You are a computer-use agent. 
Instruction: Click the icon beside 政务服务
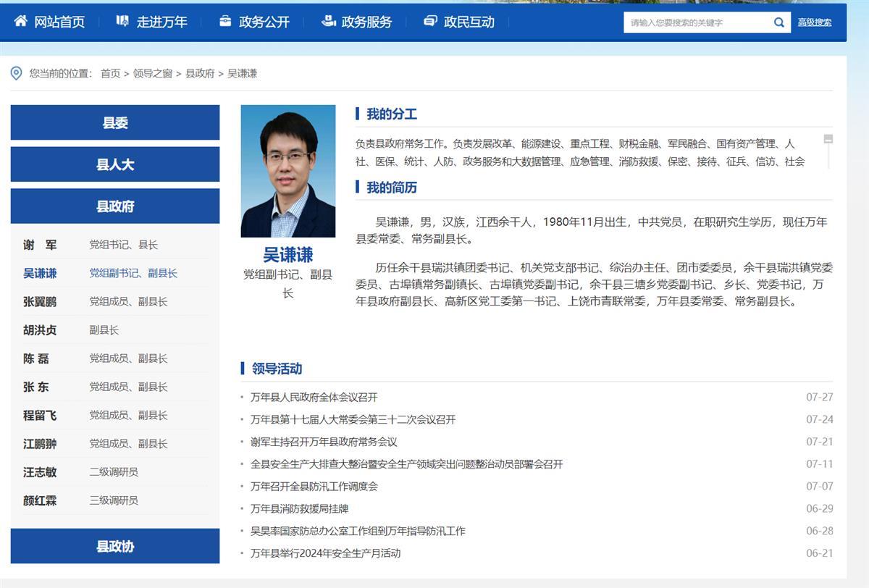pos(328,22)
